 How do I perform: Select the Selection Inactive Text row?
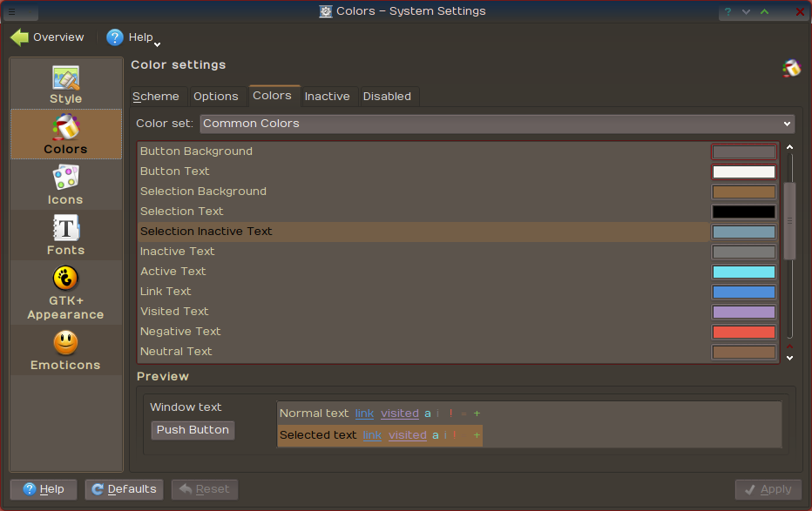423,232
